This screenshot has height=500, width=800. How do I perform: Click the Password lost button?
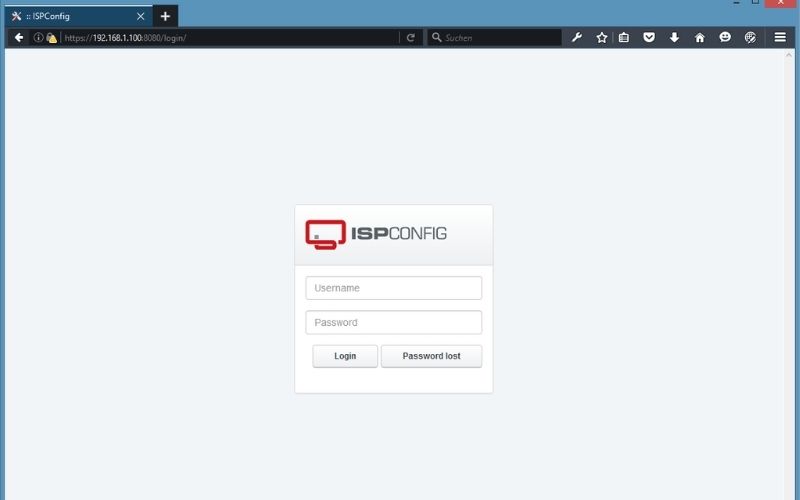[431, 356]
